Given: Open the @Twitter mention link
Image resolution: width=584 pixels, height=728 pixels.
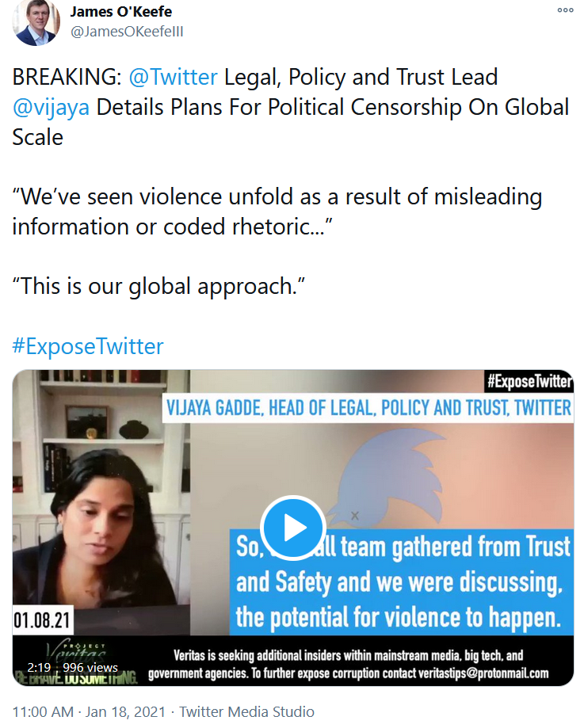Looking at the screenshot, I should (x=173, y=77).
